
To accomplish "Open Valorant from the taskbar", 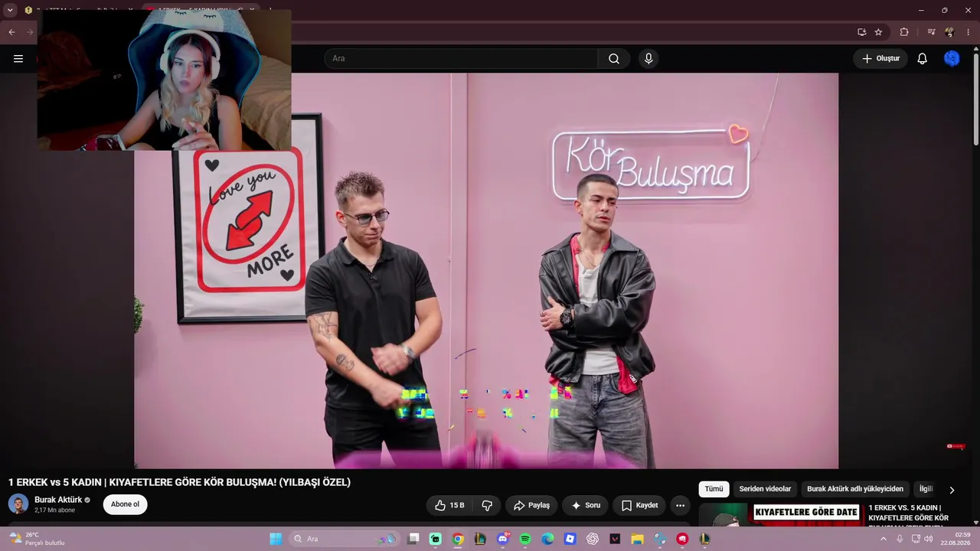I will [615, 539].
